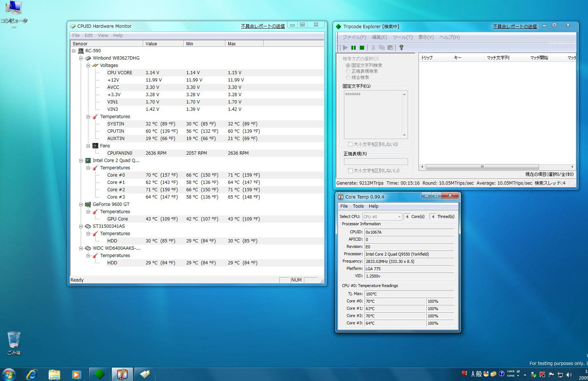Toggle the 大小文字を区別しない(I) checkbox
This screenshot has height=381, width=588.
point(350,144)
